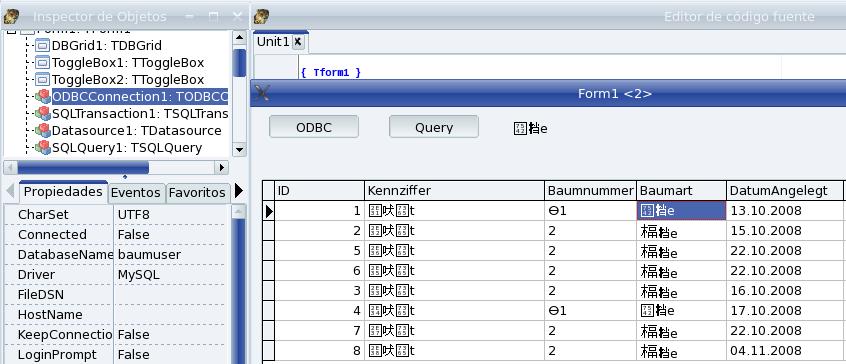Viewport: 846px width, 364px height.
Task: Click right arrow of tree horizontal scrollbar
Action: tap(221, 168)
